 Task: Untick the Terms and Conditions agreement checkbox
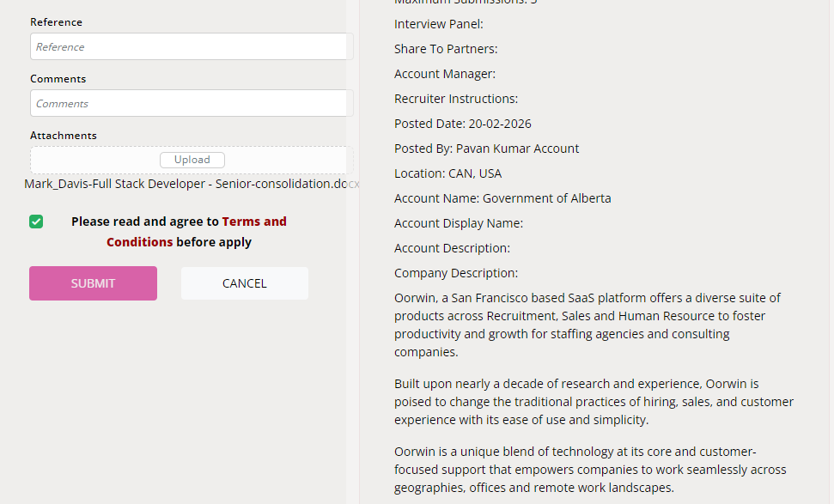[36, 222]
